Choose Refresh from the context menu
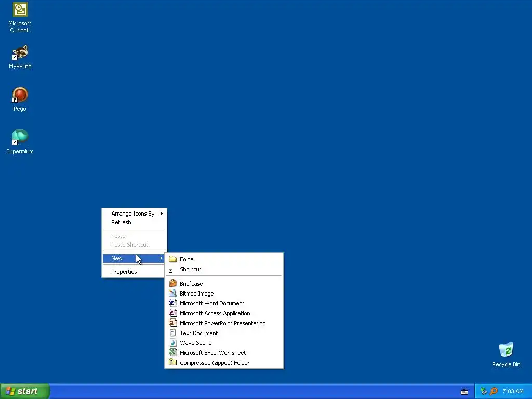Image resolution: width=532 pixels, height=399 pixels. (x=135, y=222)
